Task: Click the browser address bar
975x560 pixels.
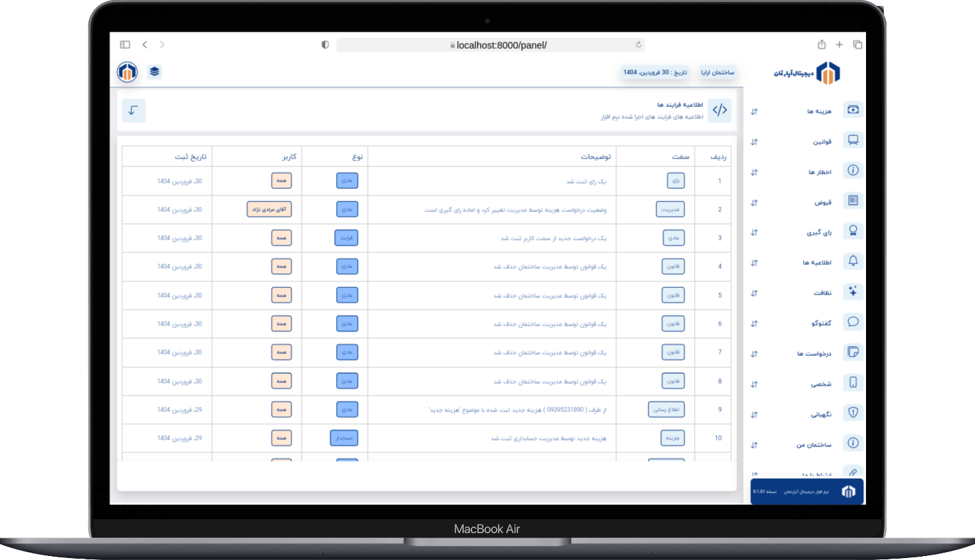Action: 490,45
